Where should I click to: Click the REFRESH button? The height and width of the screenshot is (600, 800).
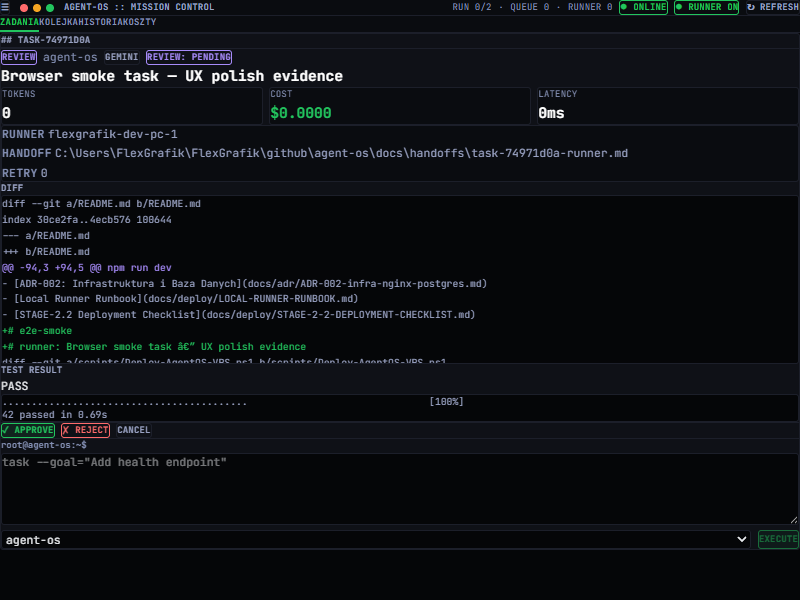[773, 7]
